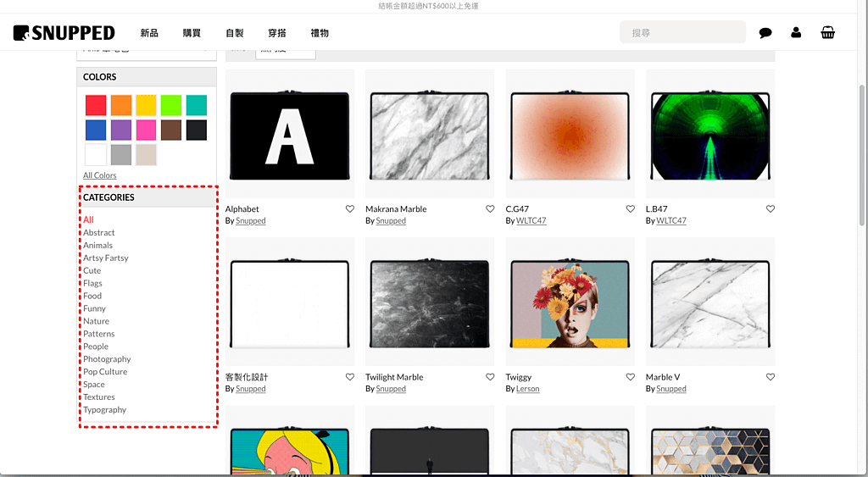868x477 pixels.
Task: Filter by Cute category
Action: 92,270
